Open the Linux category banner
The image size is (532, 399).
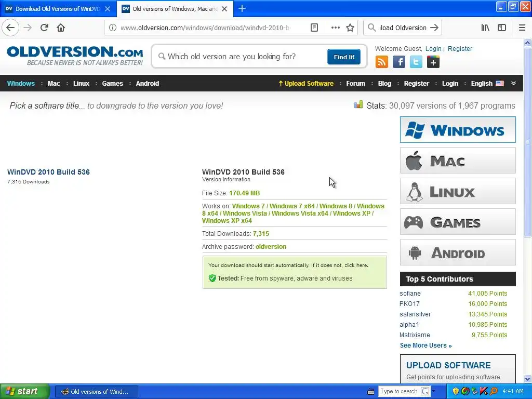click(x=458, y=191)
